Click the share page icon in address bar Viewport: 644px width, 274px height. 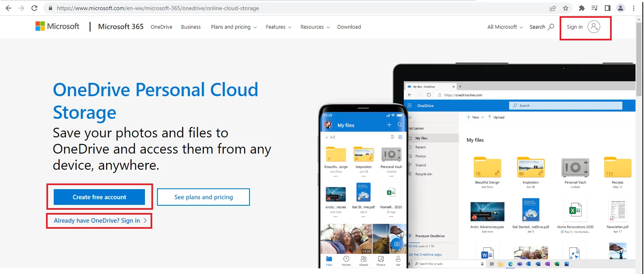click(553, 8)
